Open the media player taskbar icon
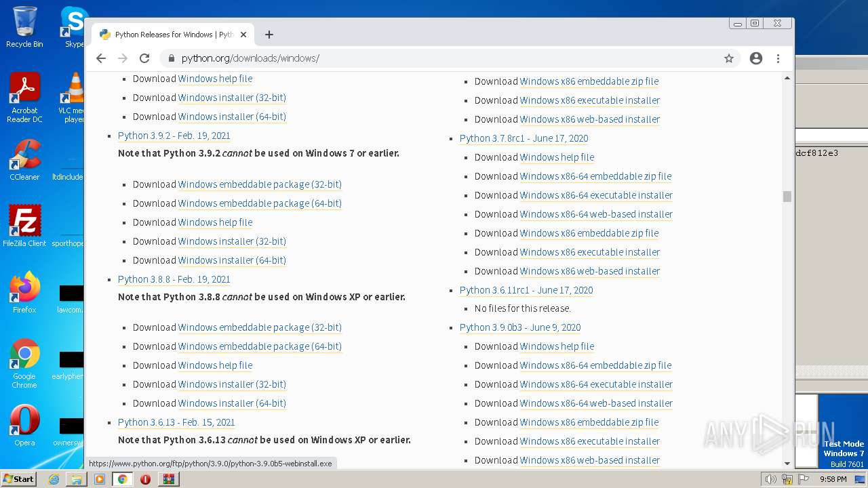868x488 pixels. pyautogui.click(x=100, y=479)
